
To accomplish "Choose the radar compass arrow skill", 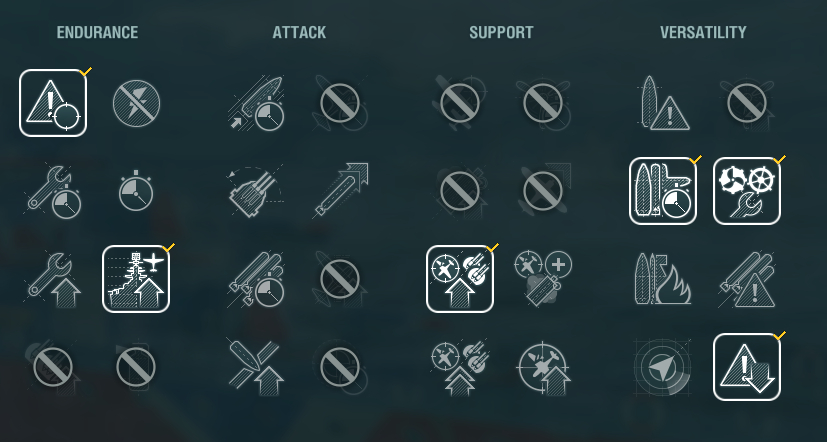I will click(662, 367).
